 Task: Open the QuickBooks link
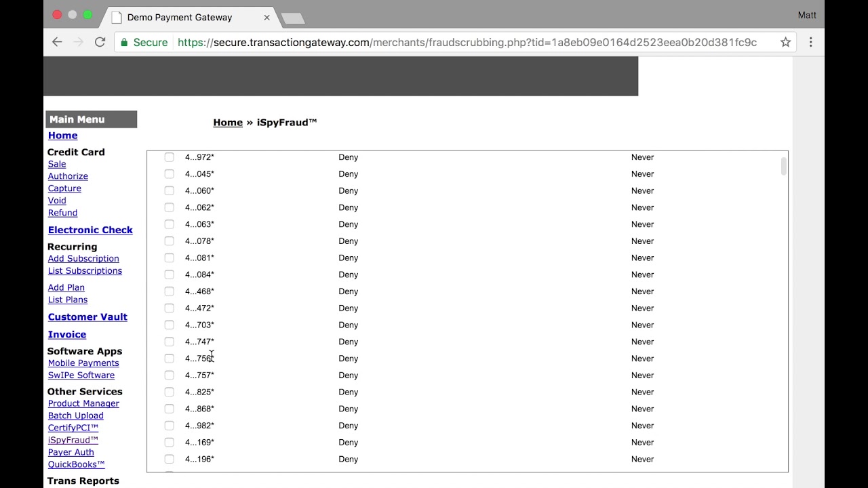76,465
